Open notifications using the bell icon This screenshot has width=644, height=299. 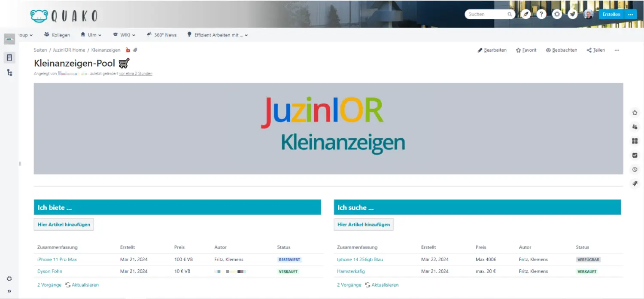coord(572,14)
